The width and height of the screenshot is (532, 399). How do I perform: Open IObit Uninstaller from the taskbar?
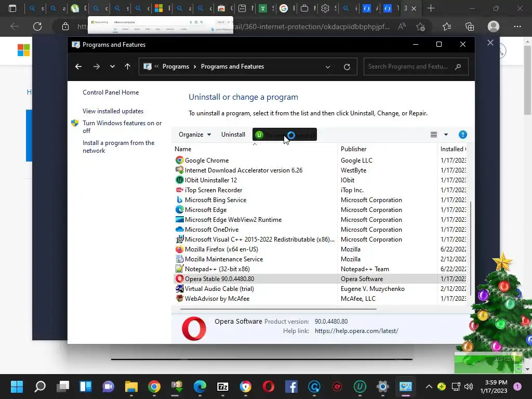coord(360,387)
